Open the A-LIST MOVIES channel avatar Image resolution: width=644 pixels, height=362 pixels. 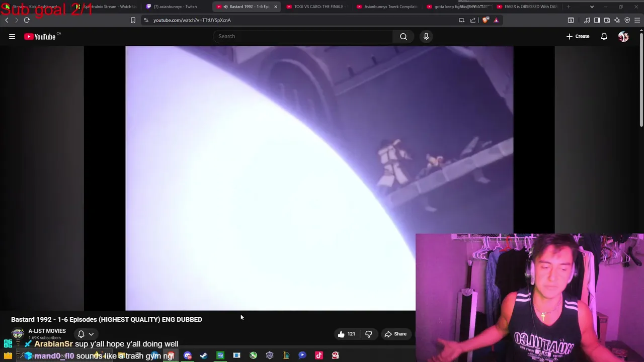point(18,334)
